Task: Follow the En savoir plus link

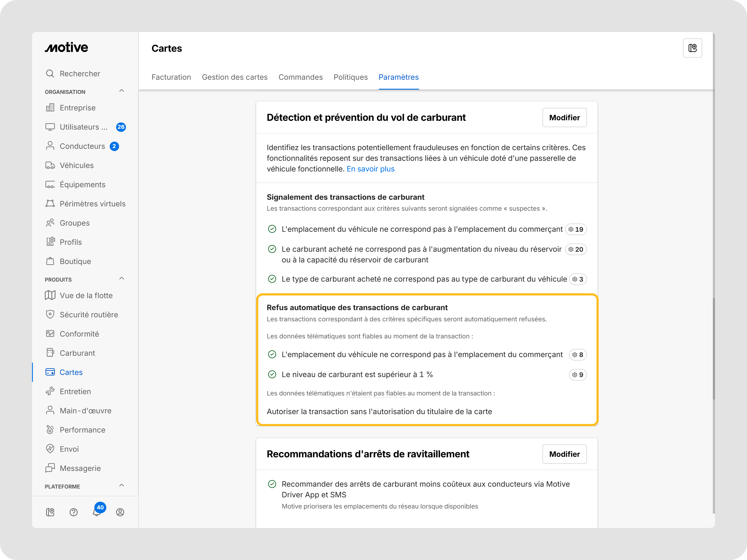Action: (371, 169)
